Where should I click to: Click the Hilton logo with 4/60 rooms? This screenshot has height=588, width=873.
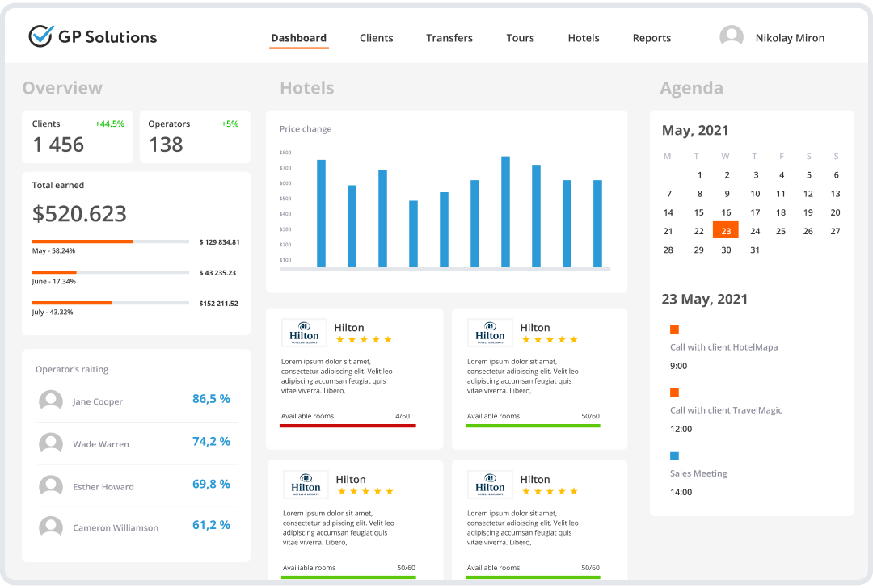pos(304,333)
